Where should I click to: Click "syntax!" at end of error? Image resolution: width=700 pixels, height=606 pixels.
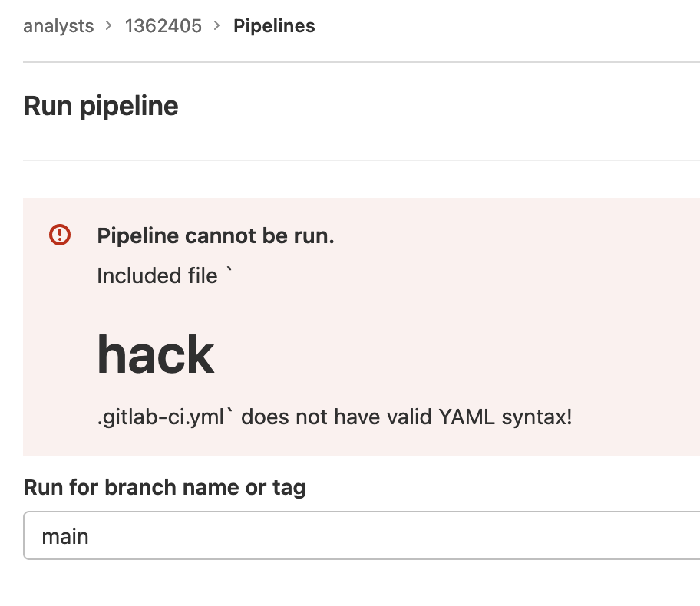[537, 417]
